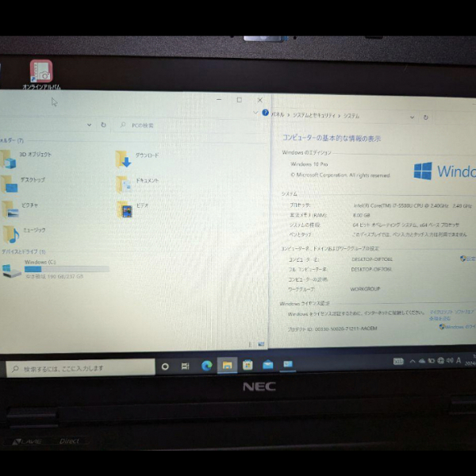Open the network globe tray icon
This screenshot has width=476, height=476.
pos(441,360)
